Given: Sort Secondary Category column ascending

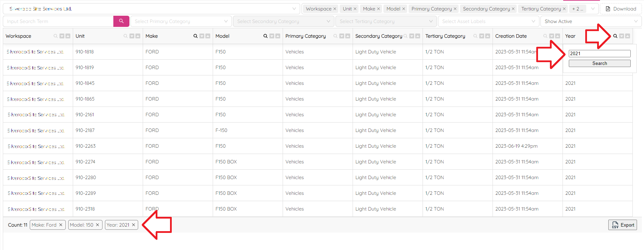Looking at the screenshot, I should point(418,36).
